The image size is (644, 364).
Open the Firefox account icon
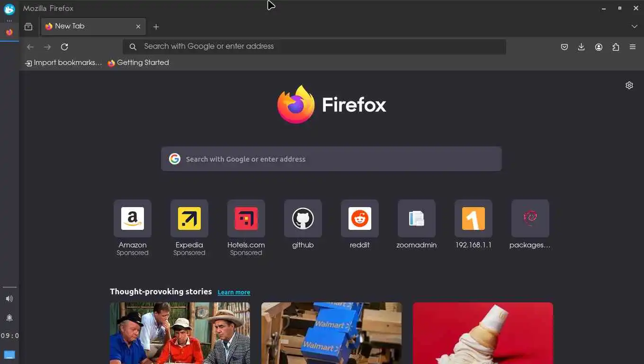[x=599, y=47]
